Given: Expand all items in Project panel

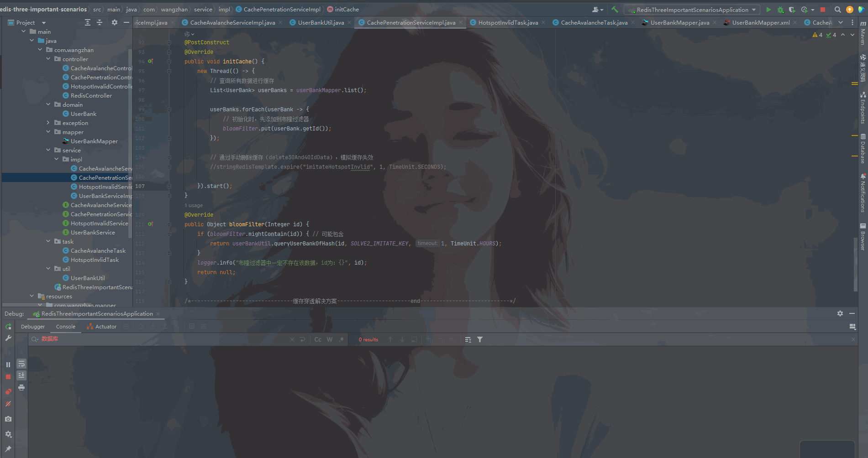Looking at the screenshot, I should [x=88, y=22].
